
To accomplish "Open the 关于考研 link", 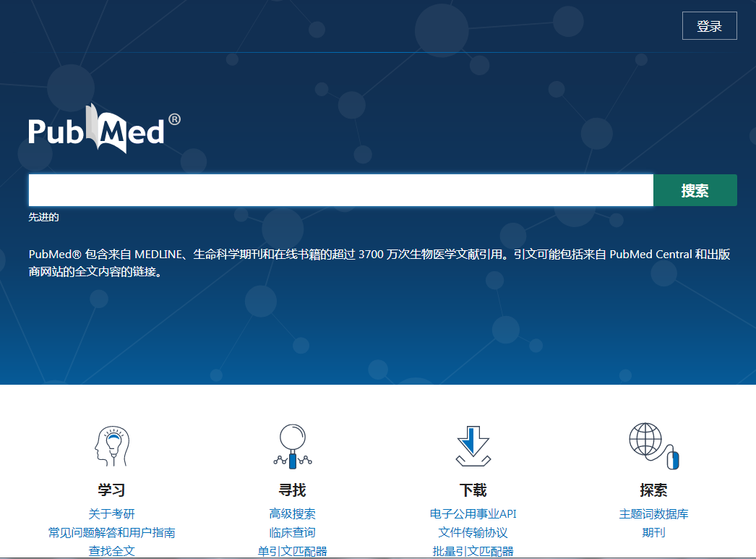I will (x=111, y=514).
